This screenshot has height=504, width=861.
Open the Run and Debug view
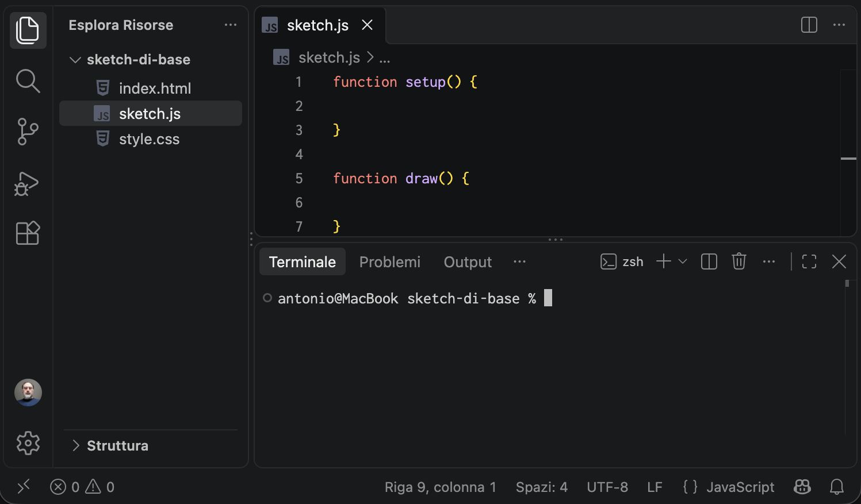point(27,183)
